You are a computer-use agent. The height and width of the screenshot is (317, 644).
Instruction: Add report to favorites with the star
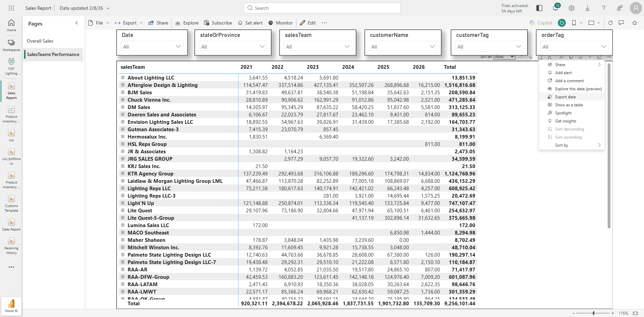point(635,23)
